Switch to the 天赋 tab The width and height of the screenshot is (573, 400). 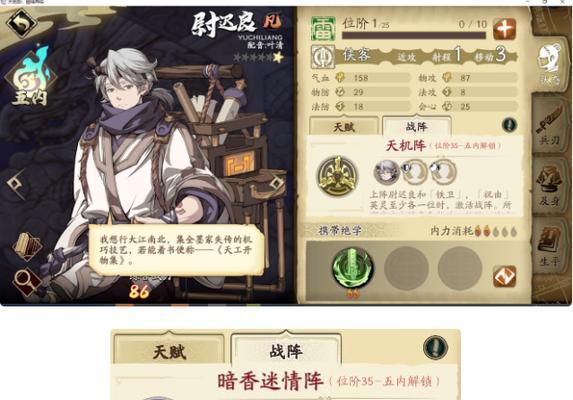point(344,127)
